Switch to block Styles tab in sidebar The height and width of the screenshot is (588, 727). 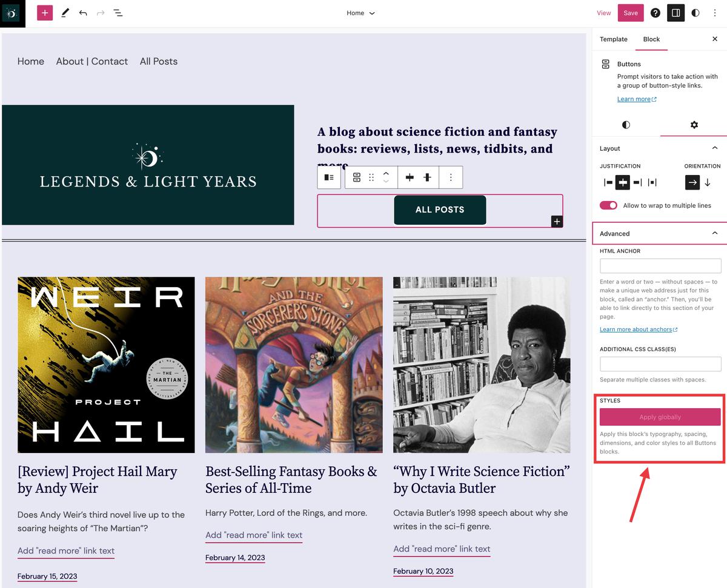(x=626, y=125)
